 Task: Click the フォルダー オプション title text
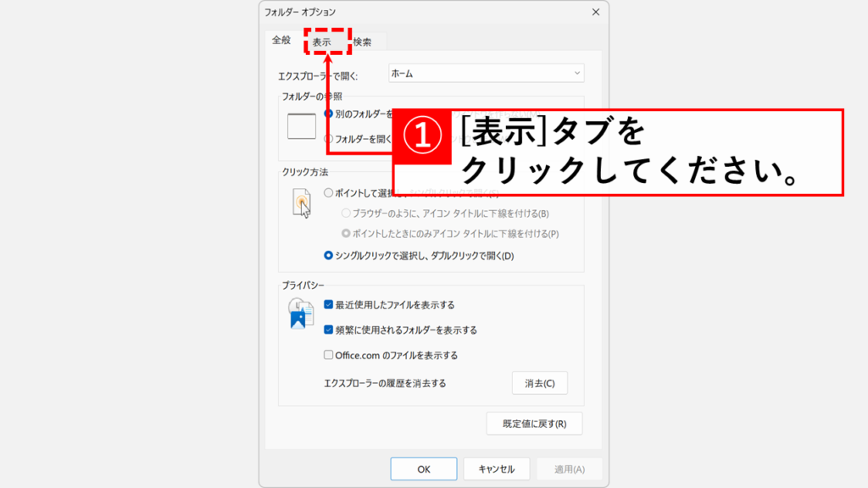[x=299, y=12]
